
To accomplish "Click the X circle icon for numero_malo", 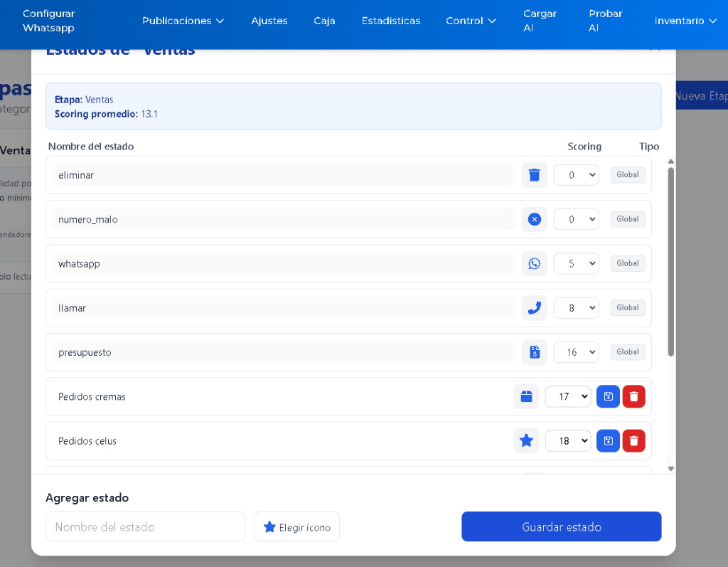I will tap(535, 219).
